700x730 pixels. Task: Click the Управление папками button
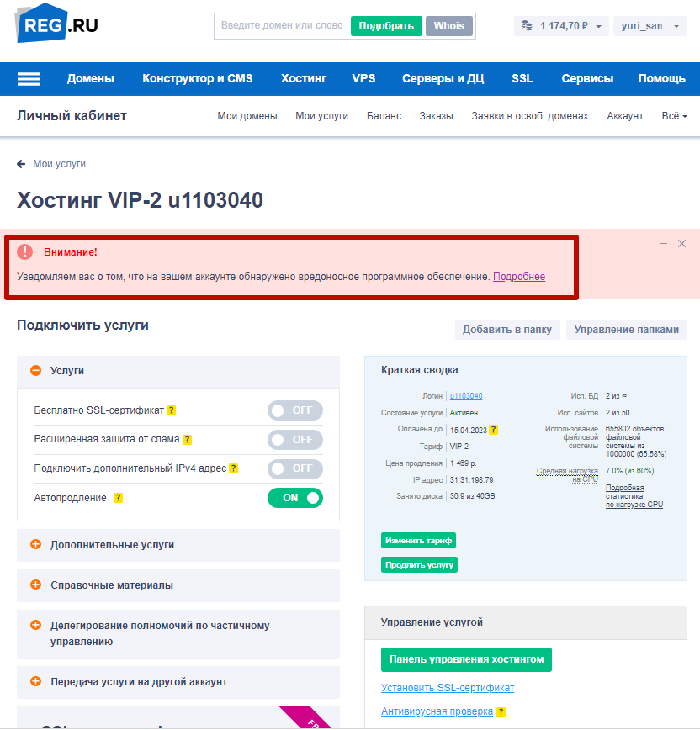627,330
